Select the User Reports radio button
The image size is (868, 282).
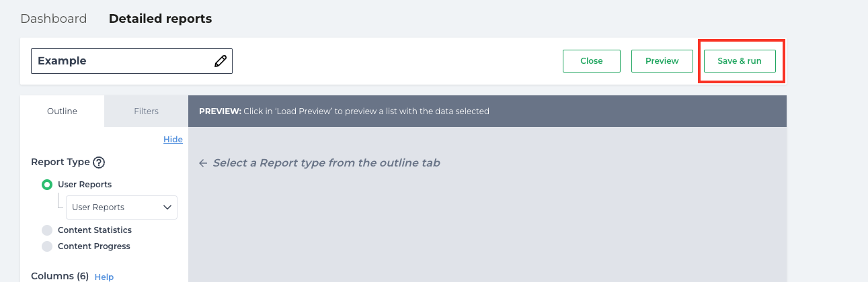point(47,185)
